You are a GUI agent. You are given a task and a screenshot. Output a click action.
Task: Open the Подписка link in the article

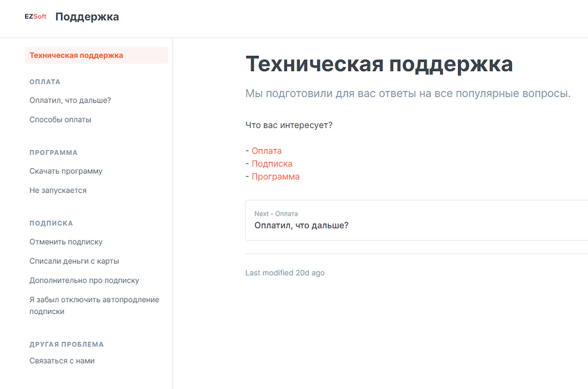(272, 163)
